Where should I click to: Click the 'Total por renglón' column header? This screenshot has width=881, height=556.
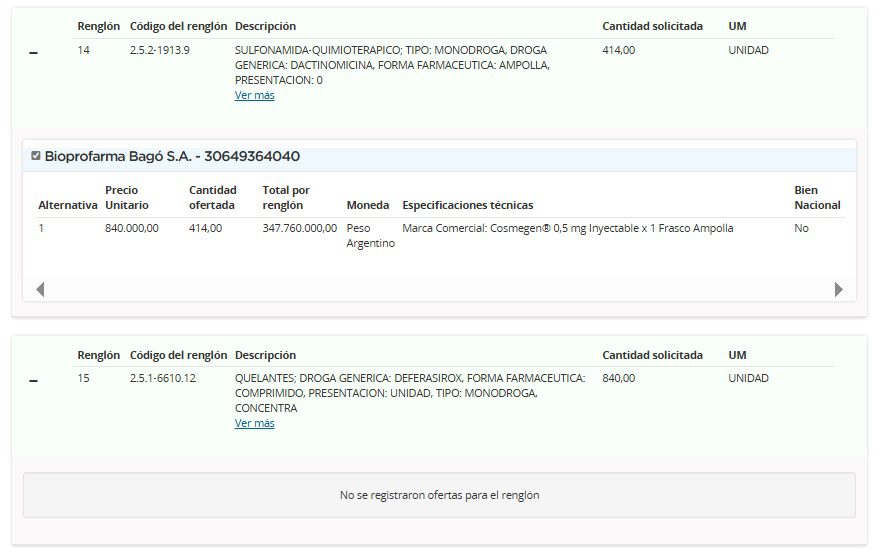286,197
